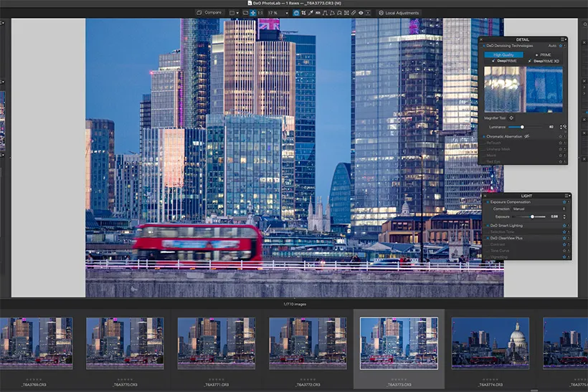588x392 pixels.
Task: Favorite the DxO Denoising Technologies tool
Action: (x=561, y=46)
